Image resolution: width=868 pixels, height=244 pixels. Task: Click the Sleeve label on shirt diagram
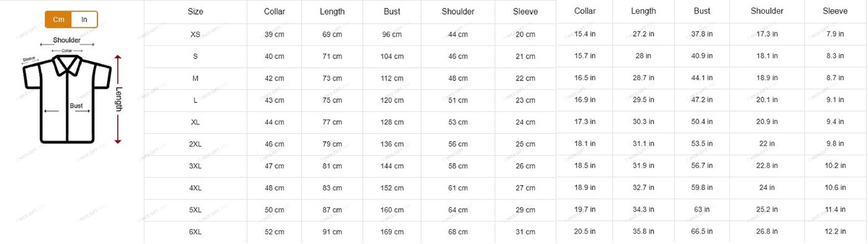pos(29,59)
